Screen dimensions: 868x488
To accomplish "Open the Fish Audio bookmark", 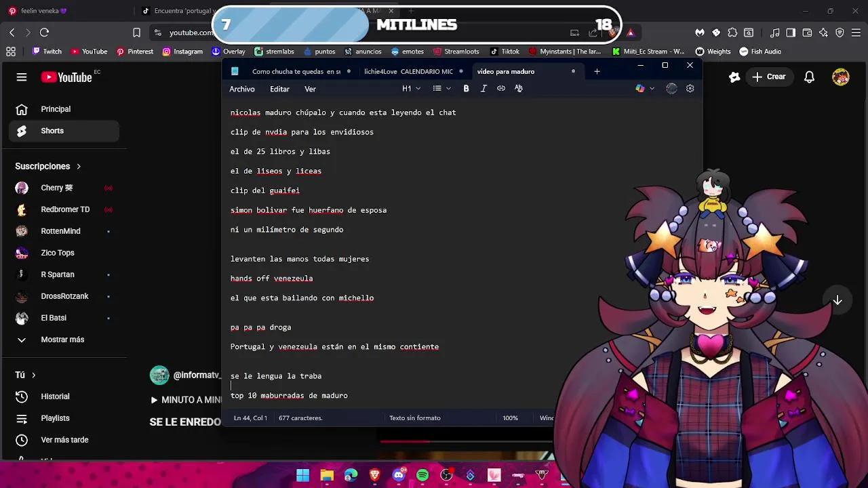I will 760,52.
